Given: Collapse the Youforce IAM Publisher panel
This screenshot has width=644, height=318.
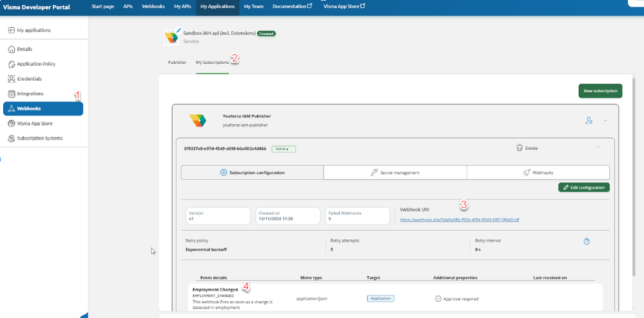Looking at the screenshot, I should tap(605, 120).
